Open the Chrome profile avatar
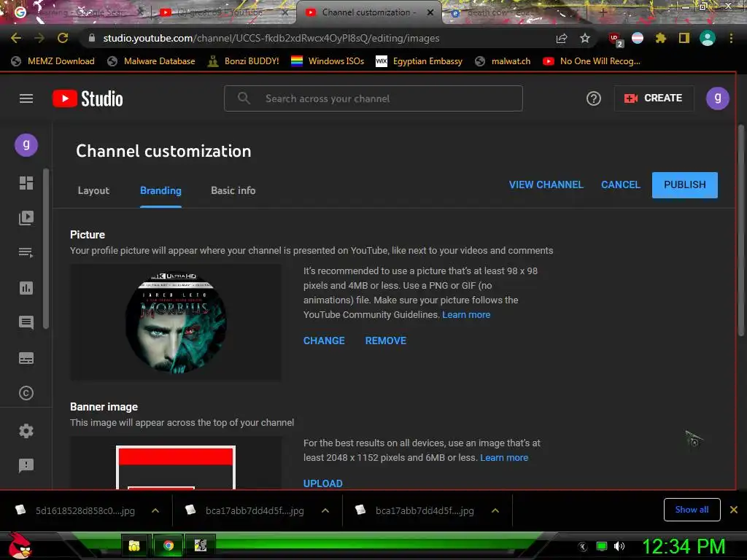 tap(708, 38)
